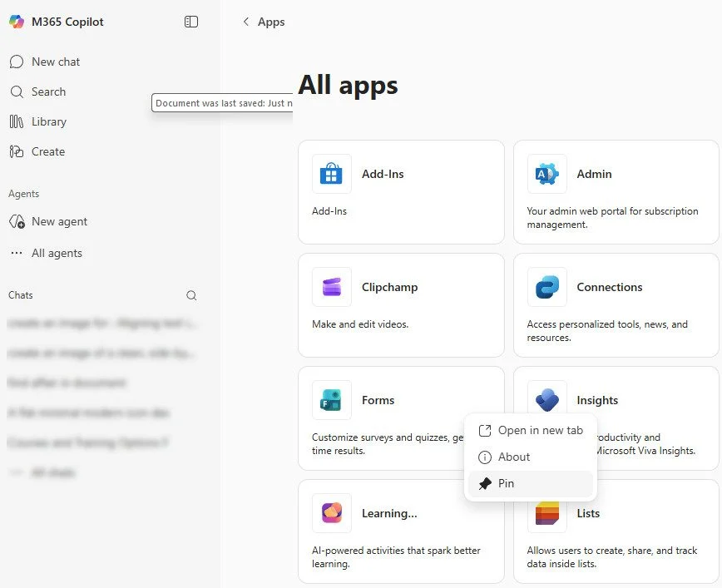The image size is (722, 588).
Task: Click the Create icon in sidebar
Action: click(17, 151)
